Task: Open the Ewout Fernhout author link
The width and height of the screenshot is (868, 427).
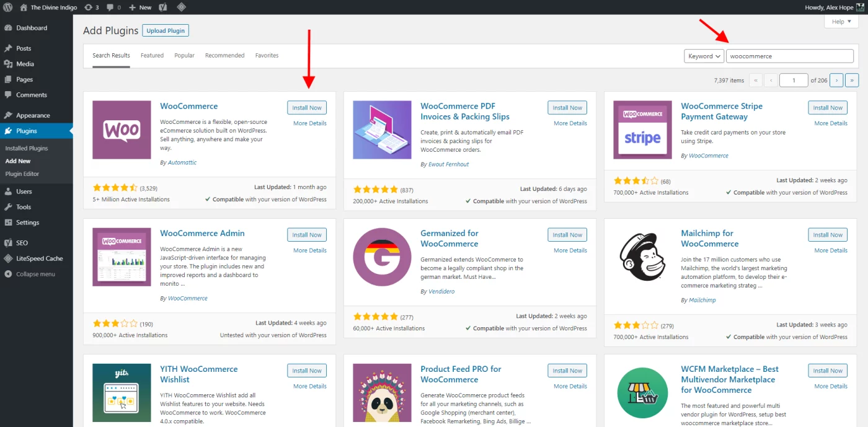Action: coord(449,164)
